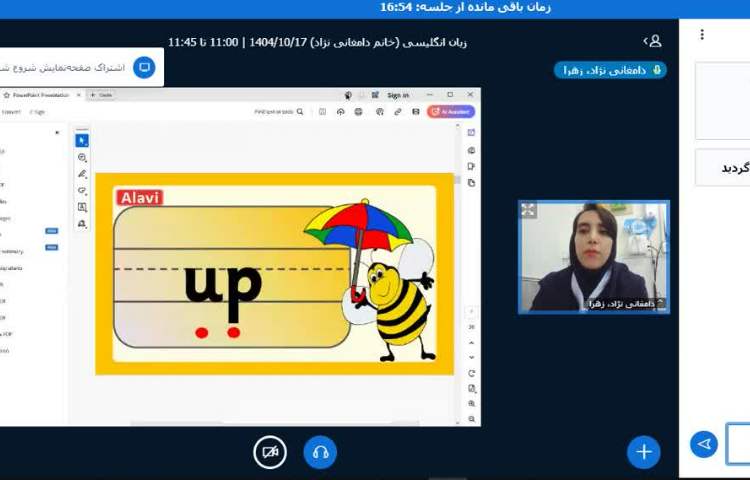Click the current page number box

pos(471,312)
